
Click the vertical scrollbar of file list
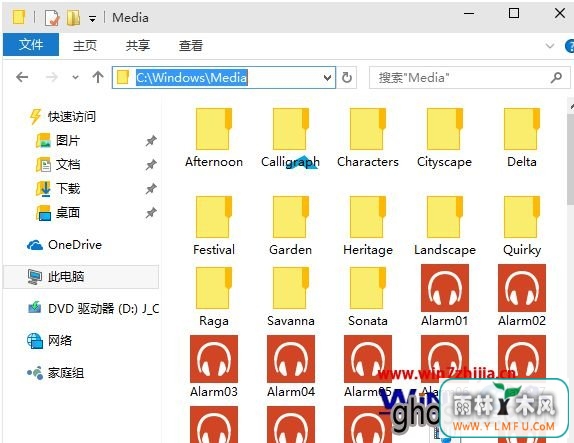[x=571, y=160]
